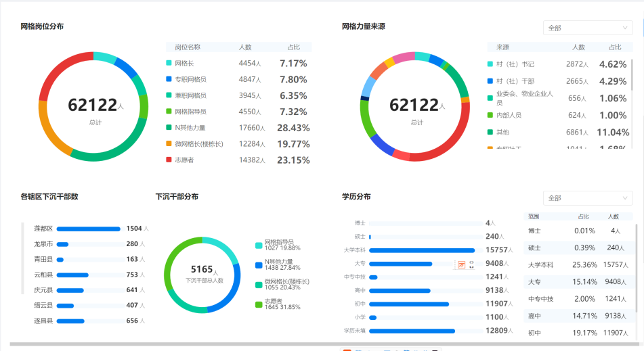Click the blue 村（社）干部 legend marker
Screen dimensions: 644x351
point(490,81)
